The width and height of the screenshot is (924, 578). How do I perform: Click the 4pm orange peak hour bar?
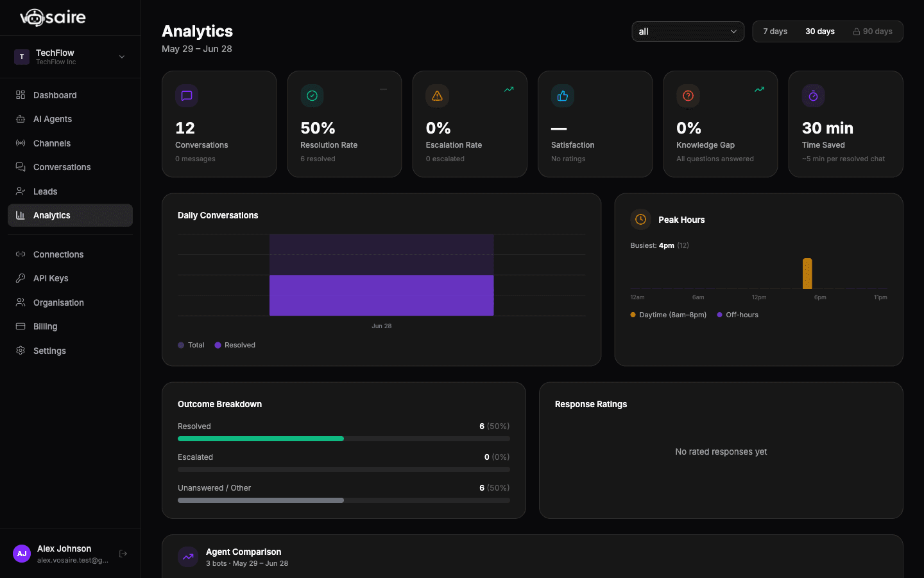pos(807,274)
